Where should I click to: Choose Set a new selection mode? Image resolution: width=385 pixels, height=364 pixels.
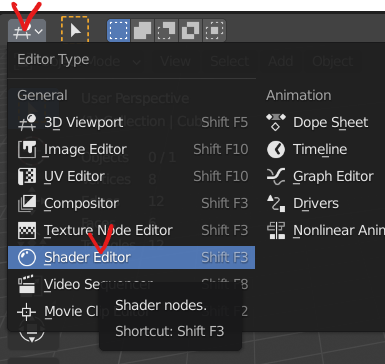119,30
